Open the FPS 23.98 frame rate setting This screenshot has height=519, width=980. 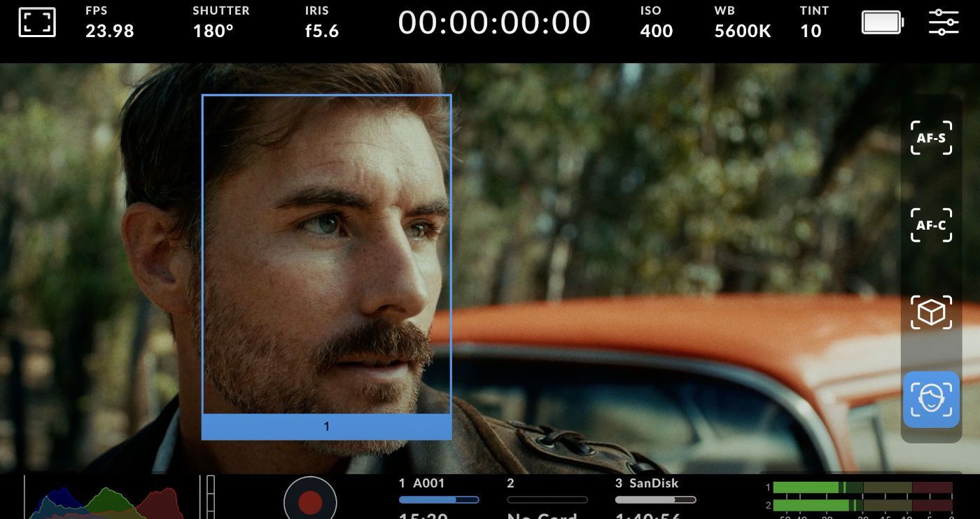point(109,22)
